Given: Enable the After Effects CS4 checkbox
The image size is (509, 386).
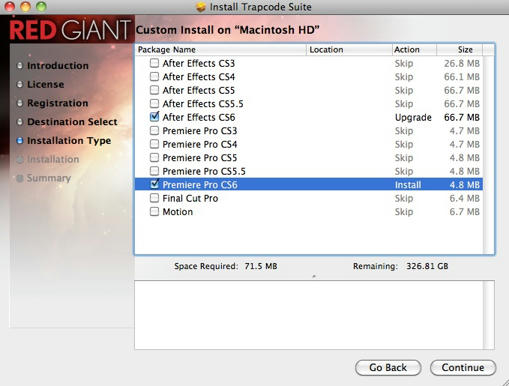Looking at the screenshot, I should [154, 77].
